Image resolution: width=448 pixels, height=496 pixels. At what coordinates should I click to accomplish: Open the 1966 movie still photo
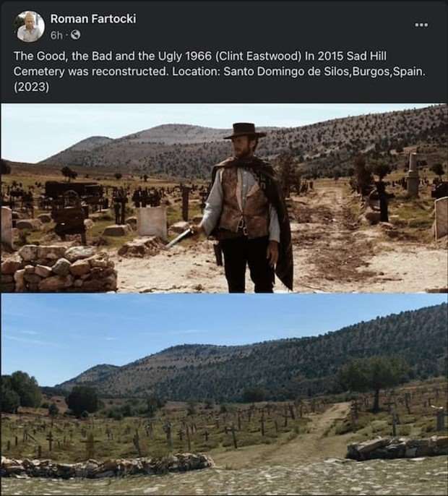(x=224, y=198)
